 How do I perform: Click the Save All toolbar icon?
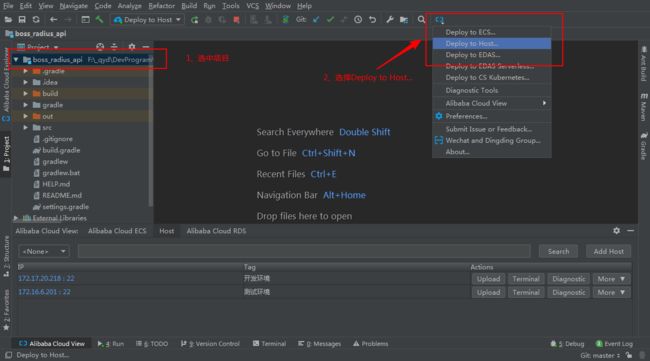(22, 19)
